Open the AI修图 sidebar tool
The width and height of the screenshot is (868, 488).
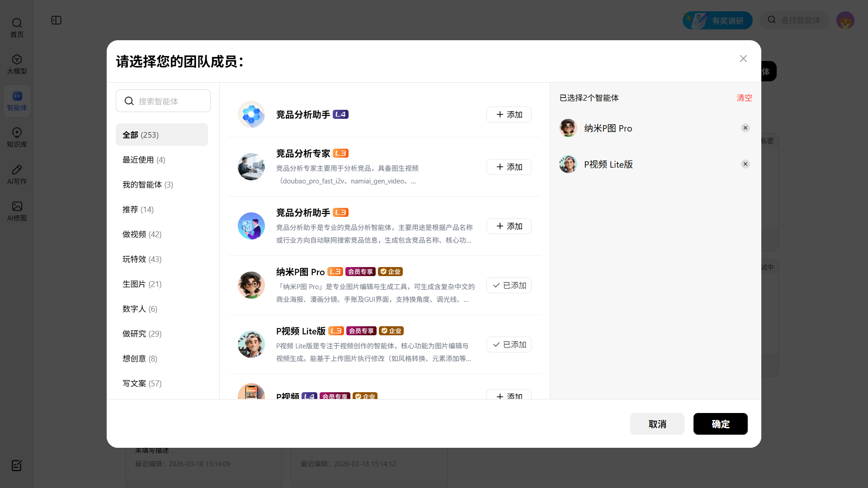click(x=17, y=211)
